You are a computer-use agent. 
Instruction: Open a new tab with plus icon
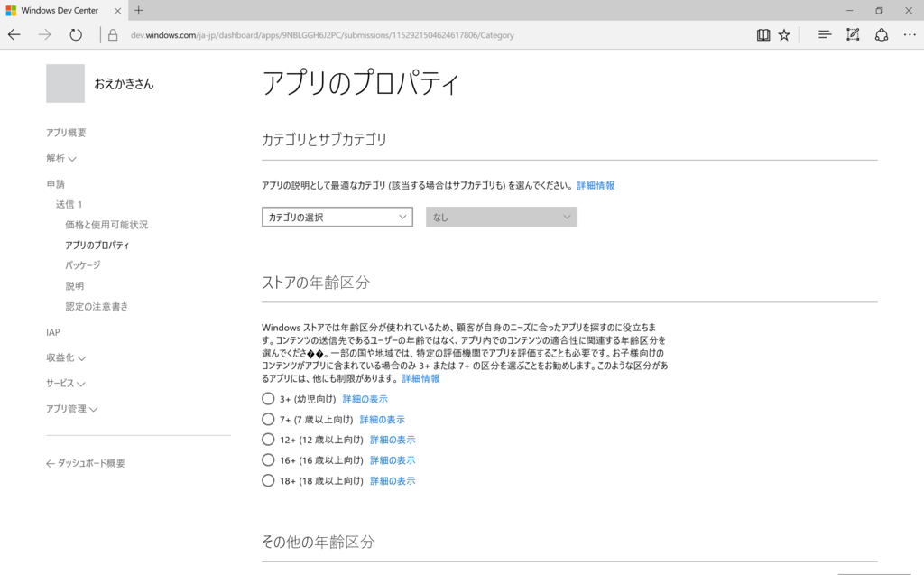pyautogui.click(x=138, y=10)
